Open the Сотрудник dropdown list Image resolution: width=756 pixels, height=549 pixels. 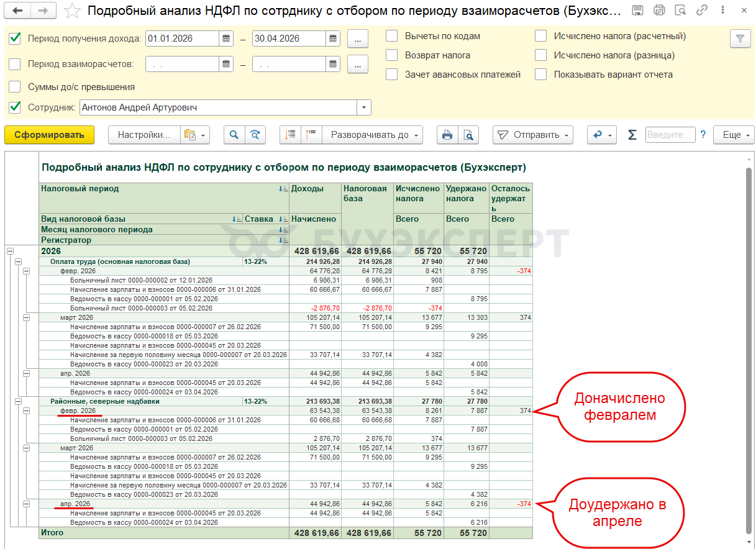(364, 107)
